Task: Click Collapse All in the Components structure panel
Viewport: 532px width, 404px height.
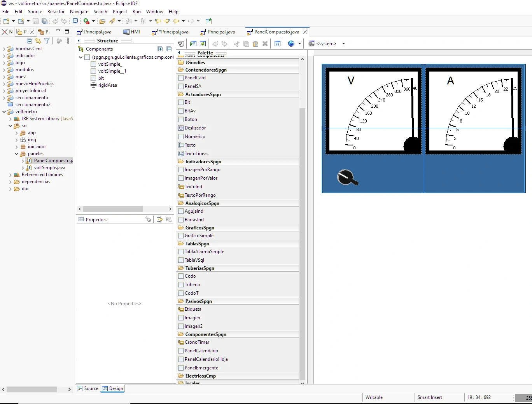Action: (x=169, y=49)
